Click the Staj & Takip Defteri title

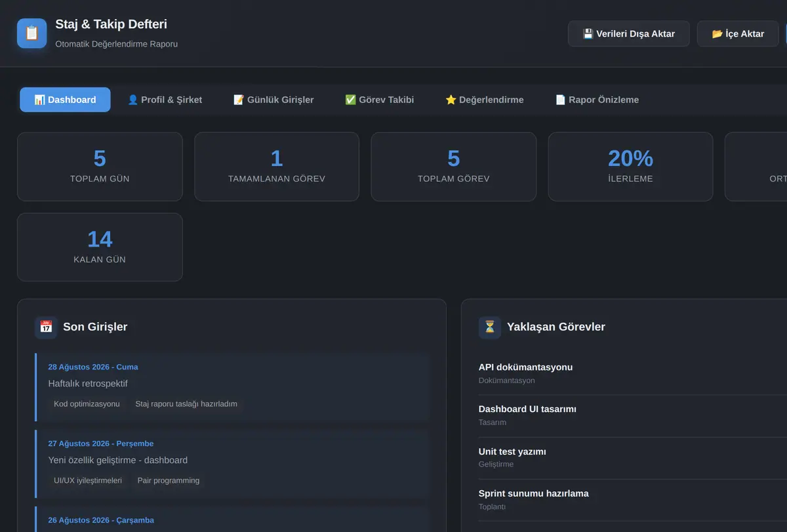pos(111,24)
